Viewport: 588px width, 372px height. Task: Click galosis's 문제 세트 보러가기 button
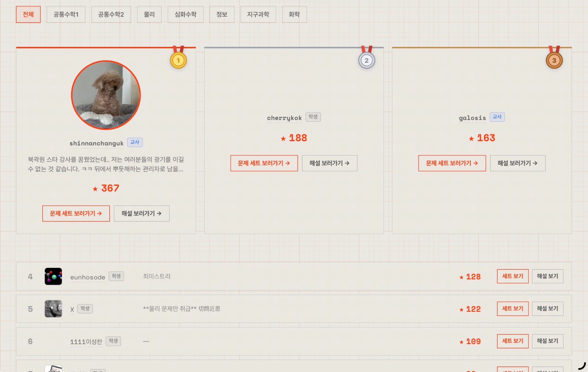pyautogui.click(x=452, y=163)
